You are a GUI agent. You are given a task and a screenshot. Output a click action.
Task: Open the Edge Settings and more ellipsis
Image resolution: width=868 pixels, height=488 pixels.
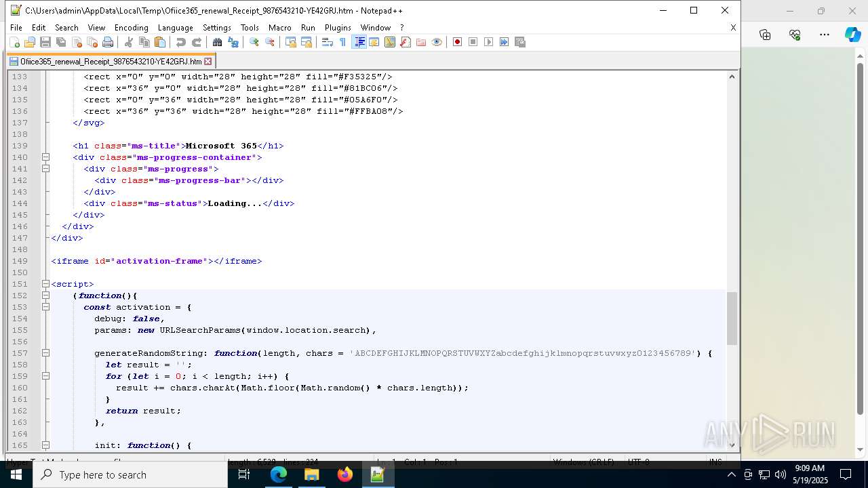tap(825, 35)
